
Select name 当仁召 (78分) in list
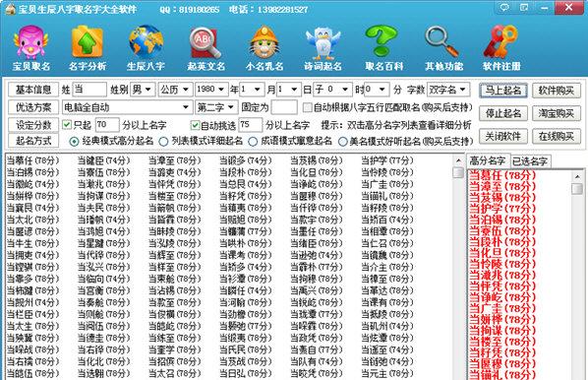click(x=387, y=243)
